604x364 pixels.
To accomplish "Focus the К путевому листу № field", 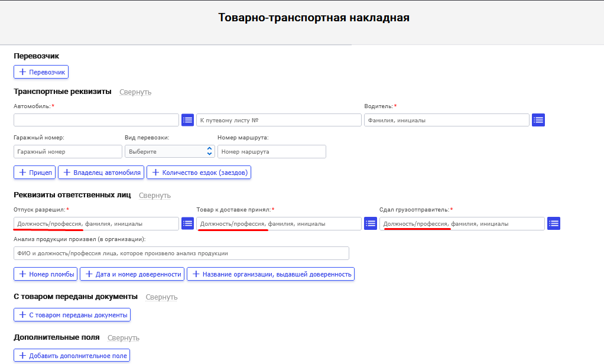I will click(x=278, y=120).
